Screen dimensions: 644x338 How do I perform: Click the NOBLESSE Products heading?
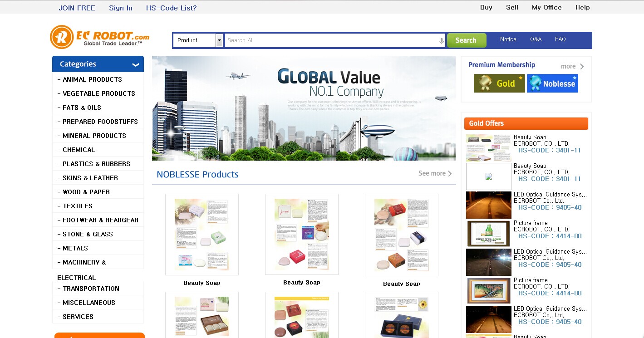(197, 175)
